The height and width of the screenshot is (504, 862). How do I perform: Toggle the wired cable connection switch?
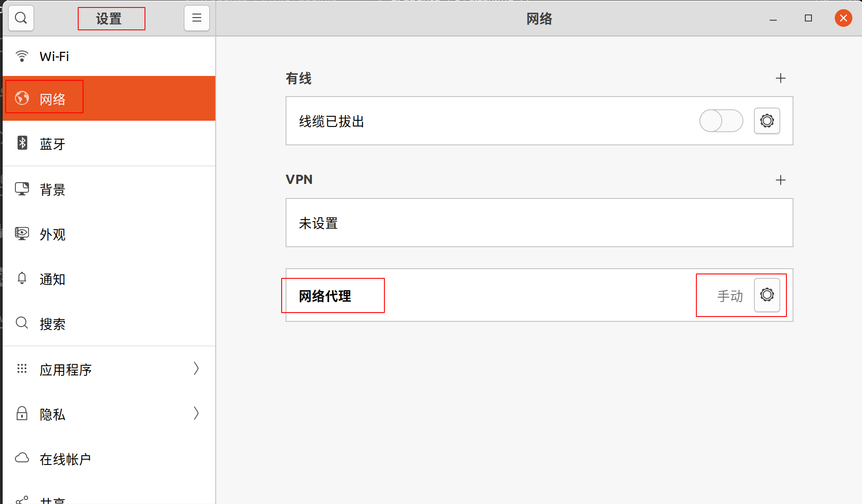tap(721, 121)
